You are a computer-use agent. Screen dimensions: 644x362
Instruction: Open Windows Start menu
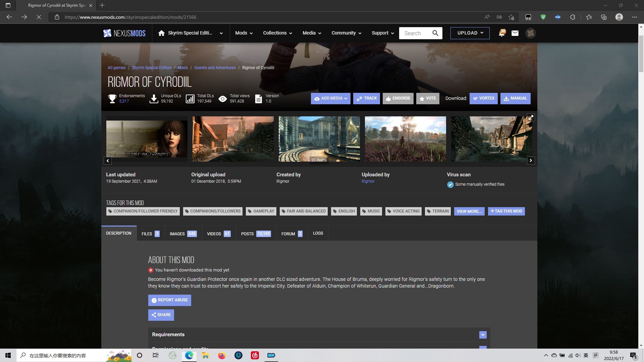(8, 355)
